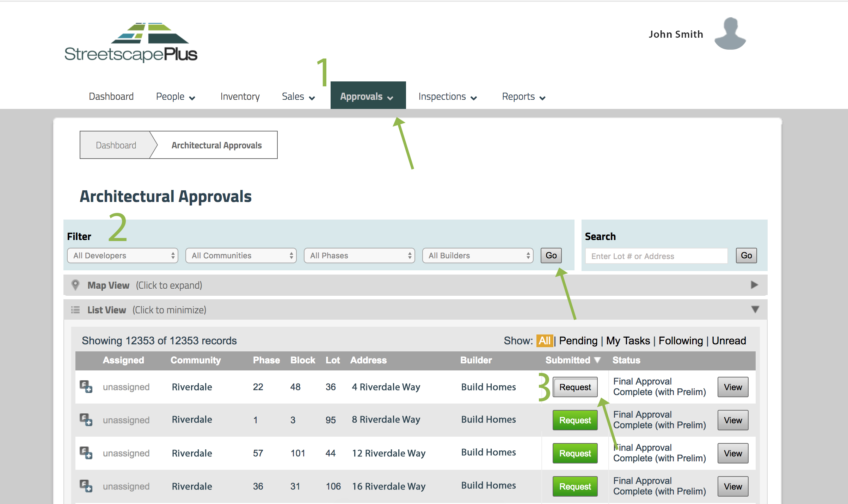Click assign icon for 16 Riverdale Way row
The width and height of the screenshot is (848, 504).
[86, 486]
